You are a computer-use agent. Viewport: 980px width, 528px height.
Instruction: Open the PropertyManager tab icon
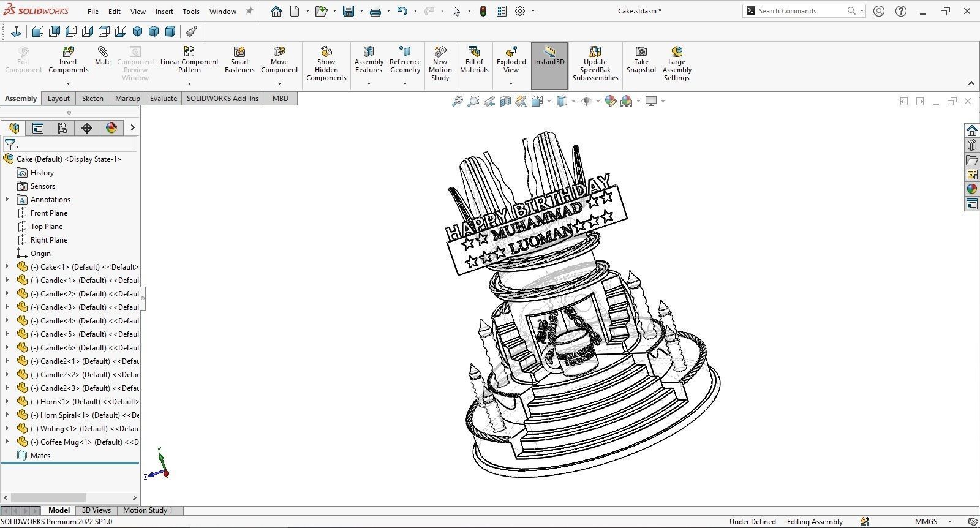38,127
